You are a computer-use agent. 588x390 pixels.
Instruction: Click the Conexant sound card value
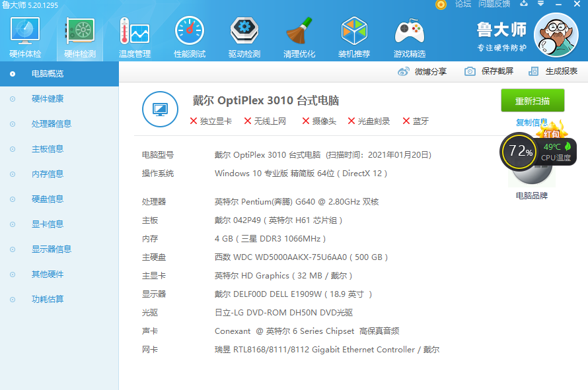point(307,331)
